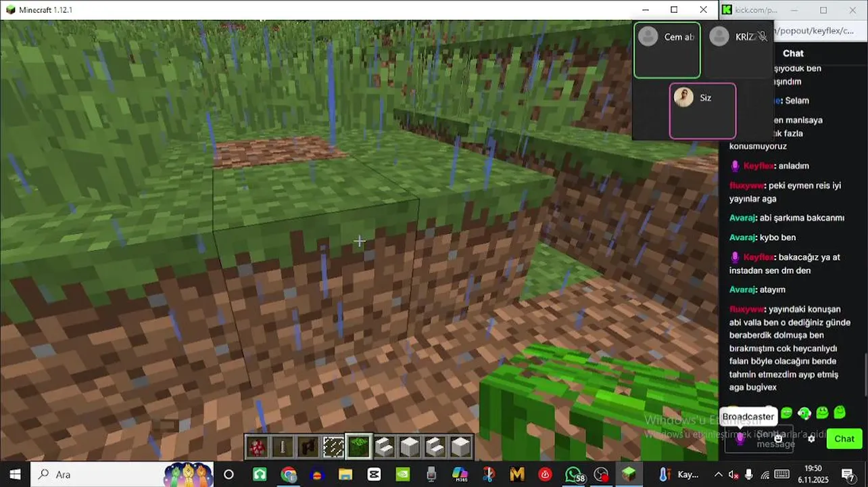Select the Siz participant tile
The height and width of the screenshot is (487, 868).
[702, 111]
